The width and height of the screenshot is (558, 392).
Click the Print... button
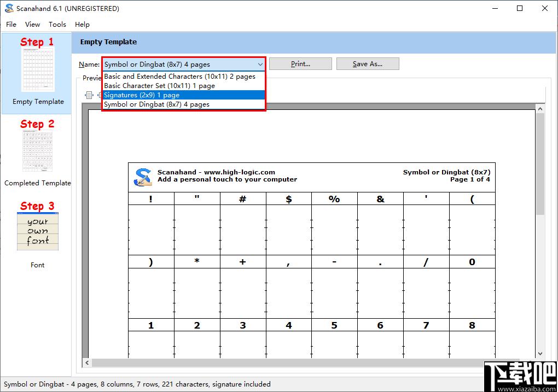click(300, 64)
